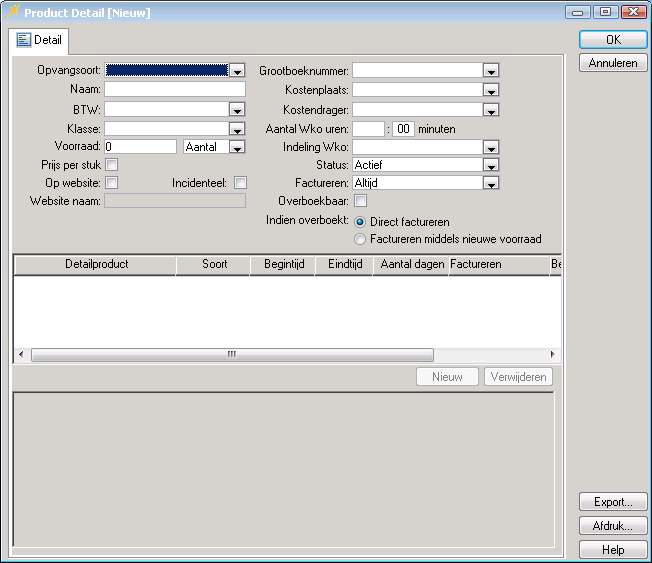The height and width of the screenshot is (563, 652).
Task: Open the Status dropdown showing Actief
Action: click(490, 165)
